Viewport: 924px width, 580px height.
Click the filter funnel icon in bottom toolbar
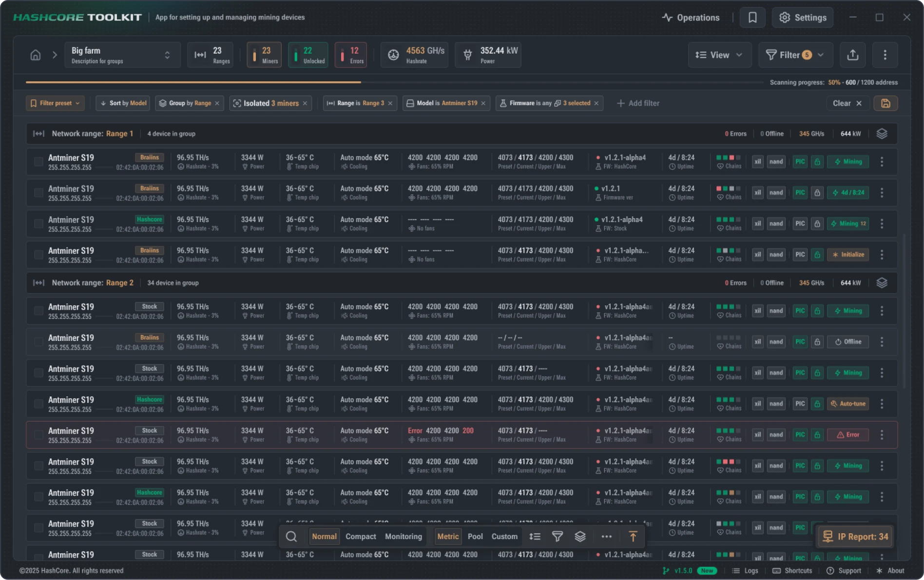point(558,536)
